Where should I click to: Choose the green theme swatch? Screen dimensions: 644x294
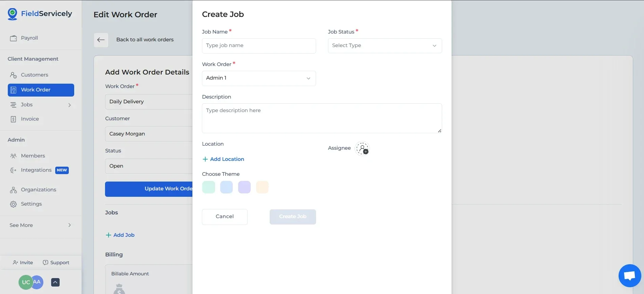pyautogui.click(x=208, y=187)
